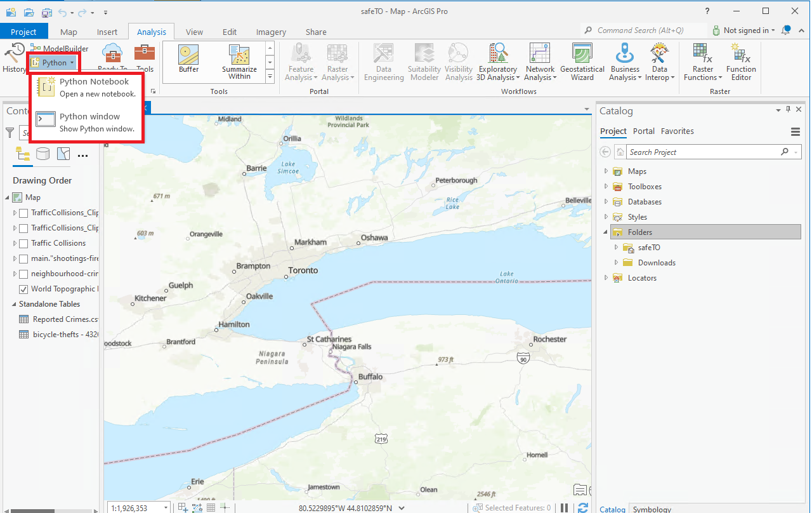Open the map scale dropdown
The width and height of the screenshot is (812, 513).
pyautogui.click(x=166, y=508)
